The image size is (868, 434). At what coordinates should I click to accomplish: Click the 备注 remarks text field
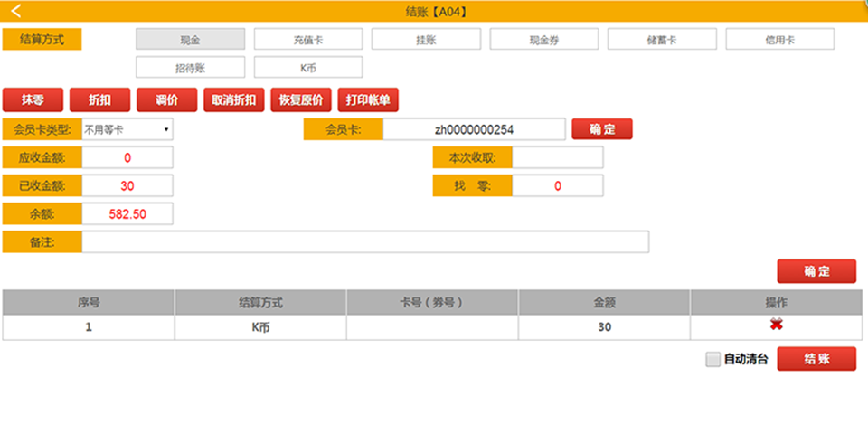pyautogui.click(x=364, y=242)
